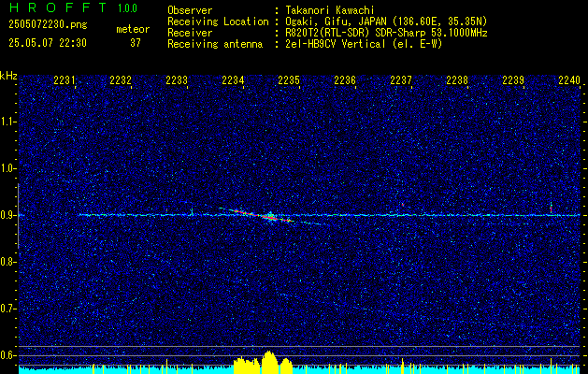Click the meteor count 37
This screenshot has width=588, height=374.
coord(136,43)
